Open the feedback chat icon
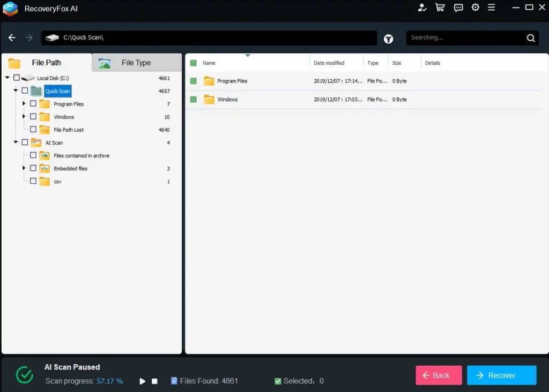This screenshot has height=392, width=549. click(x=458, y=7)
